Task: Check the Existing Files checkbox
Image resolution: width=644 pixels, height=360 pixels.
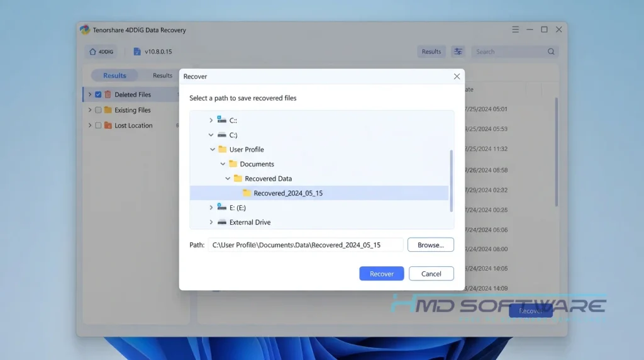Action: pos(98,110)
